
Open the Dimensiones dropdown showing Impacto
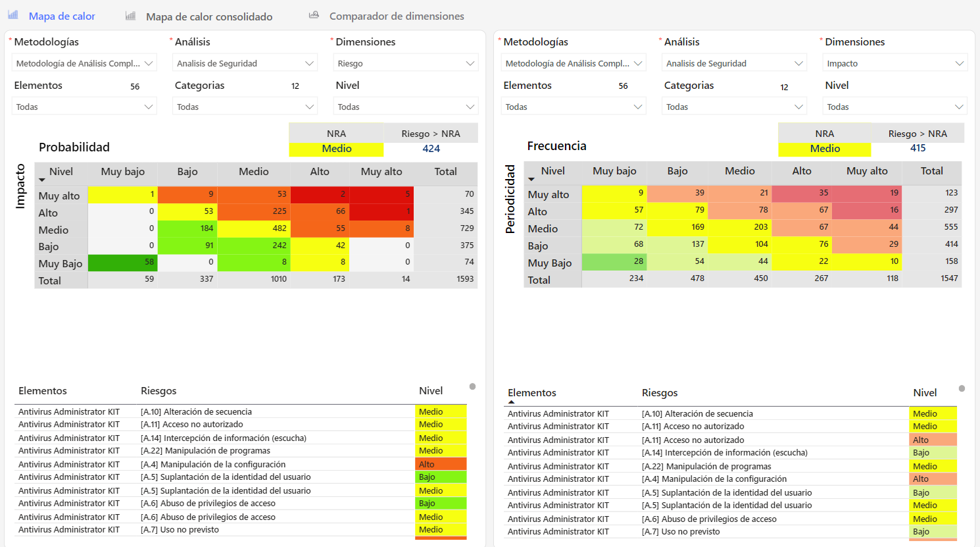pos(894,63)
